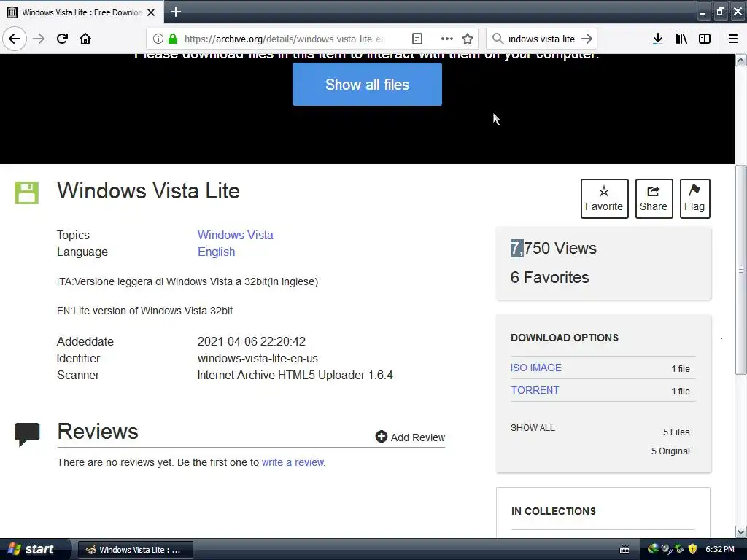Open page actions three-dot menu

click(x=447, y=39)
